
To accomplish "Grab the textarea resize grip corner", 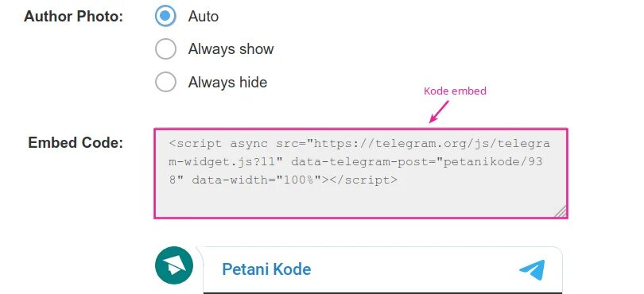I will point(561,211).
